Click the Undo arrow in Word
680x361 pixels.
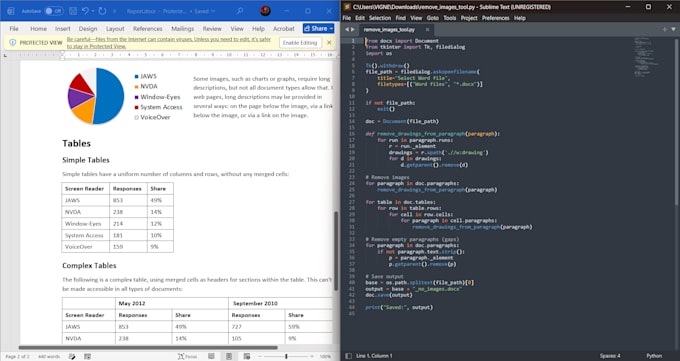click(85, 11)
